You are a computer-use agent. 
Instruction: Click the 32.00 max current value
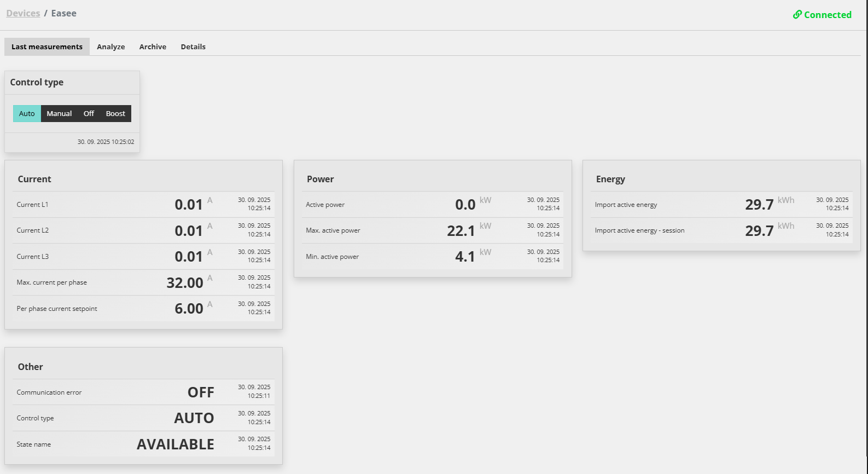(x=185, y=282)
